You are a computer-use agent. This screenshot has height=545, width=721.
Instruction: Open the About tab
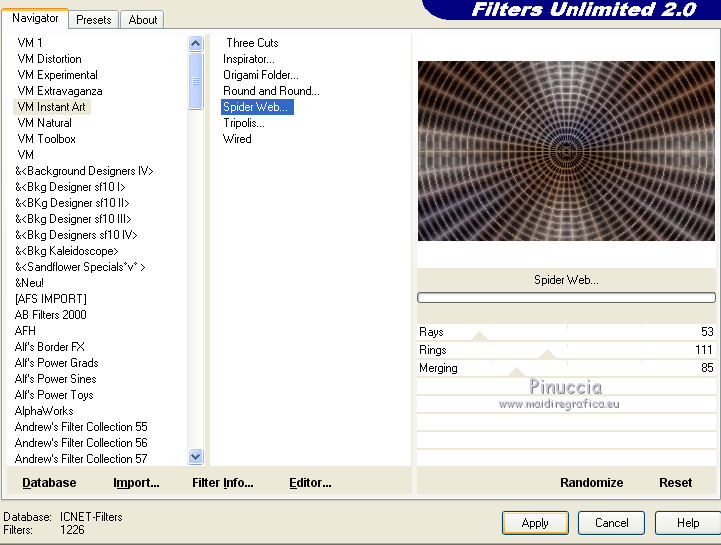click(143, 20)
